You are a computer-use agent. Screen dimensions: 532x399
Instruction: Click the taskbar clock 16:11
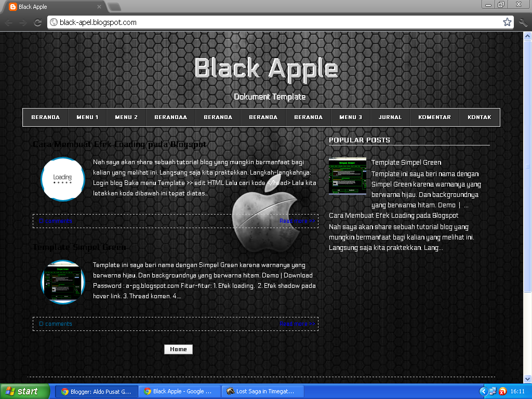(517, 392)
